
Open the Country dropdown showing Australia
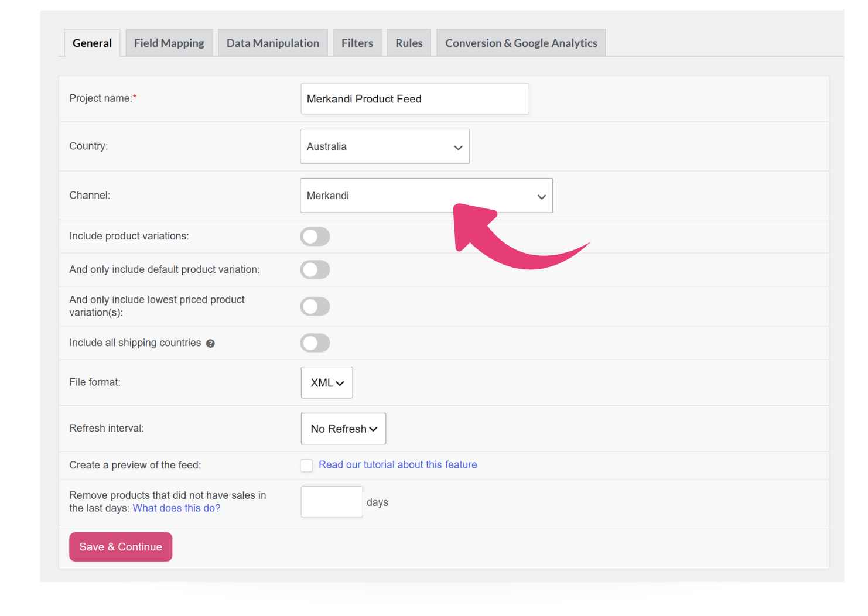coord(385,146)
